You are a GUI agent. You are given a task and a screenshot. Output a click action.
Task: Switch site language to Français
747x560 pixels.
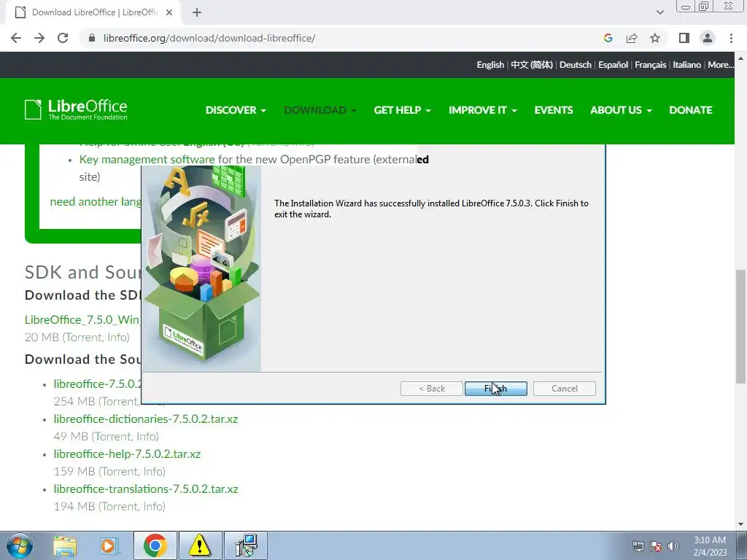[x=650, y=65]
